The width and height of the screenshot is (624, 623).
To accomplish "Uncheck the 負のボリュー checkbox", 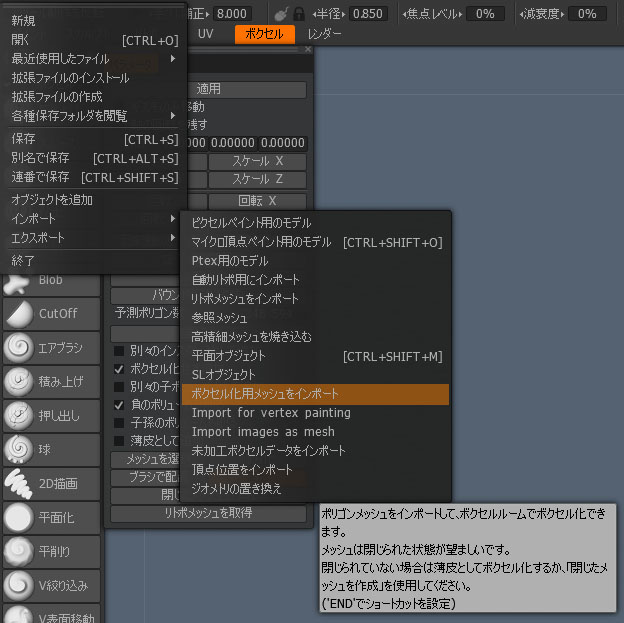I will pyautogui.click(x=119, y=405).
